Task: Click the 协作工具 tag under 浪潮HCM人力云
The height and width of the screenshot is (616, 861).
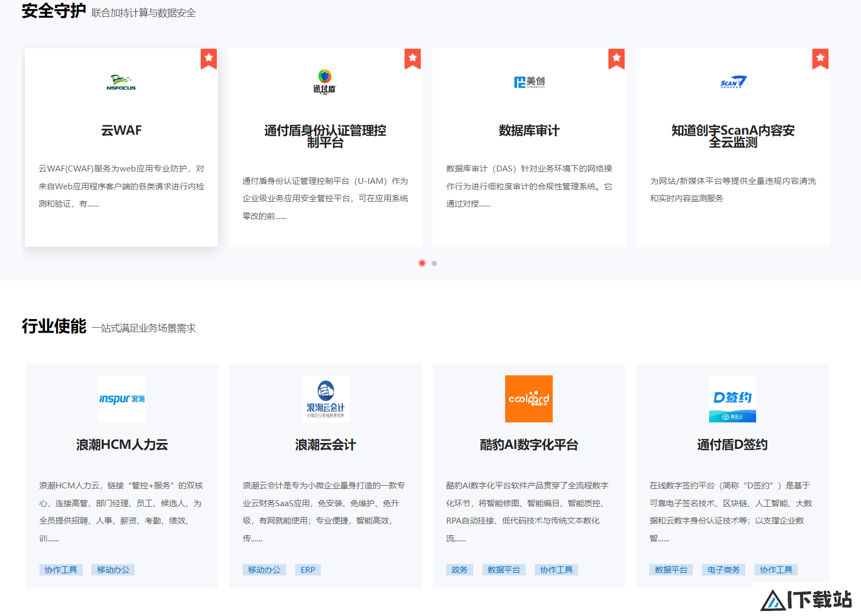Action: pyautogui.click(x=61, y=569)
